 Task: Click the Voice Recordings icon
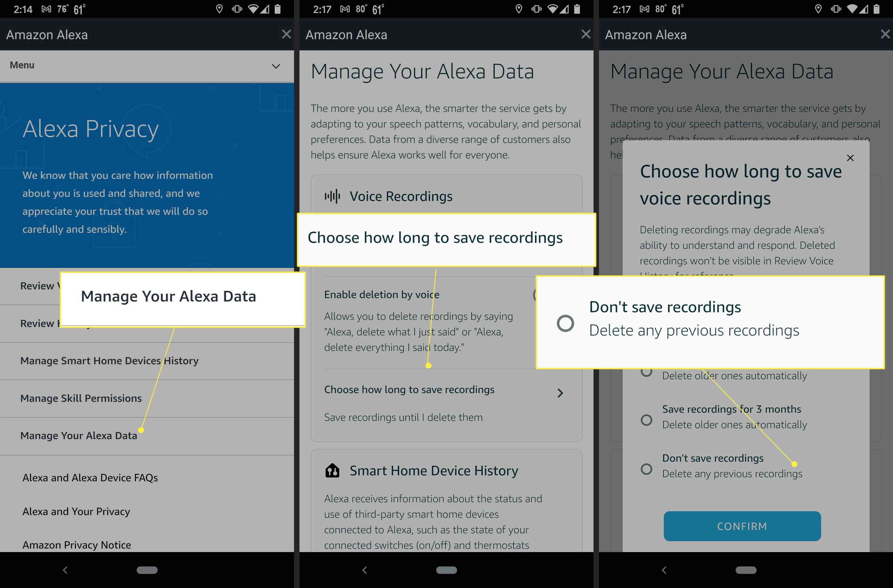(335, 195)
